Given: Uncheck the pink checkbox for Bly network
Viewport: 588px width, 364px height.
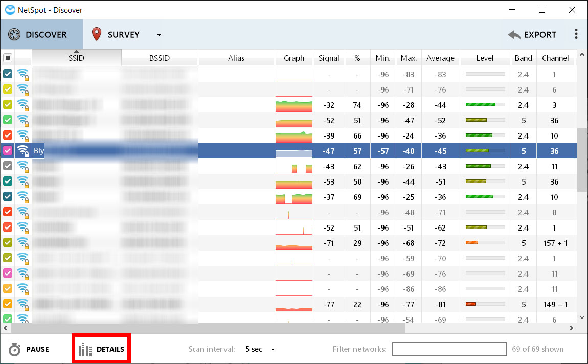Looking at the screenshot, I should [8, 151].
